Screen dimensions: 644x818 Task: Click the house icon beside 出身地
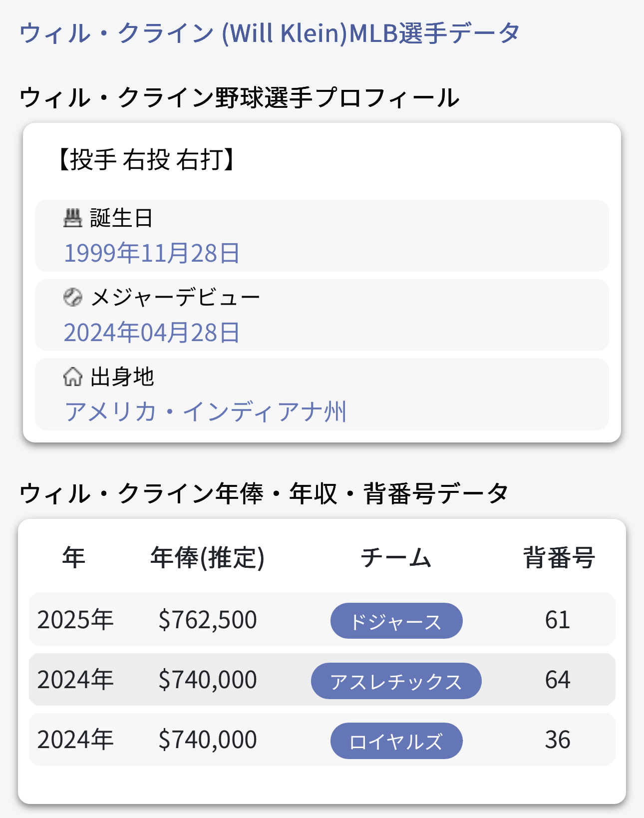(73, 377)
